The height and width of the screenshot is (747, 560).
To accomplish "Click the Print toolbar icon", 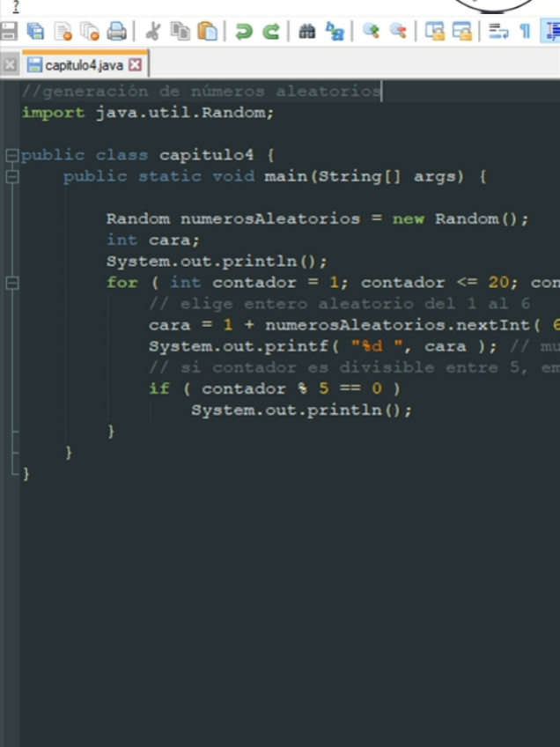I will (116, 32).
